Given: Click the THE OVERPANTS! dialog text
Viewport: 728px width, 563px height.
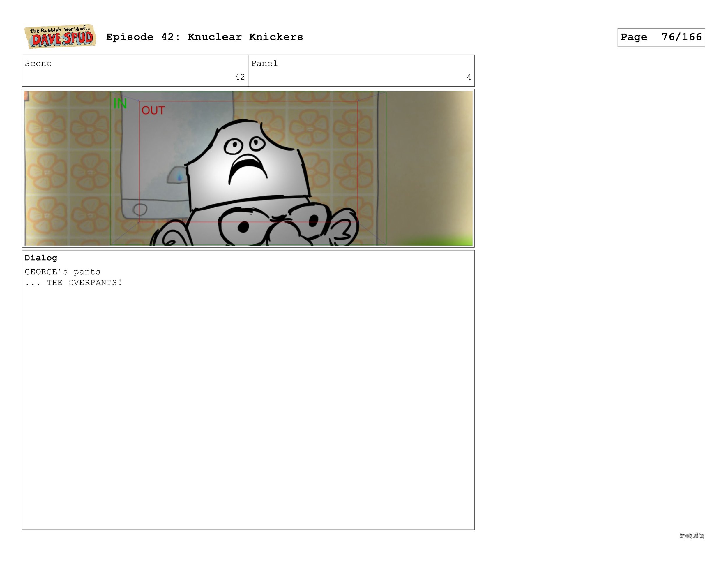Looking at the screenshot, I should 84,283.
